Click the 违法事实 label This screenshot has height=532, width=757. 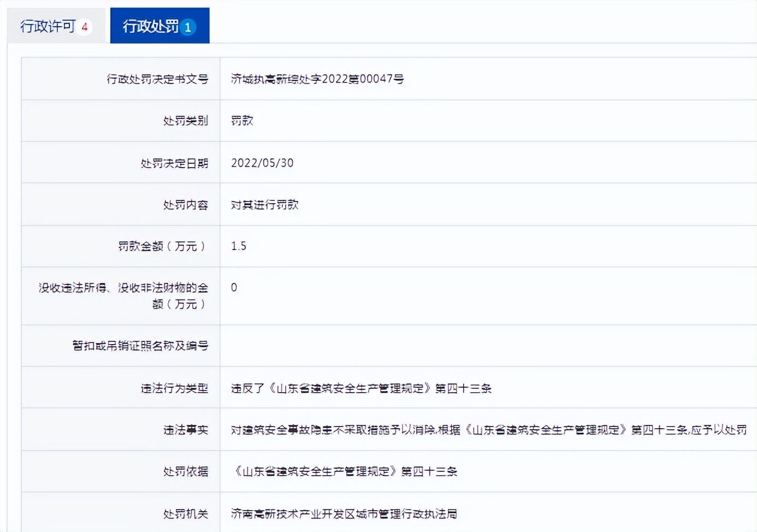pos(186,430)
